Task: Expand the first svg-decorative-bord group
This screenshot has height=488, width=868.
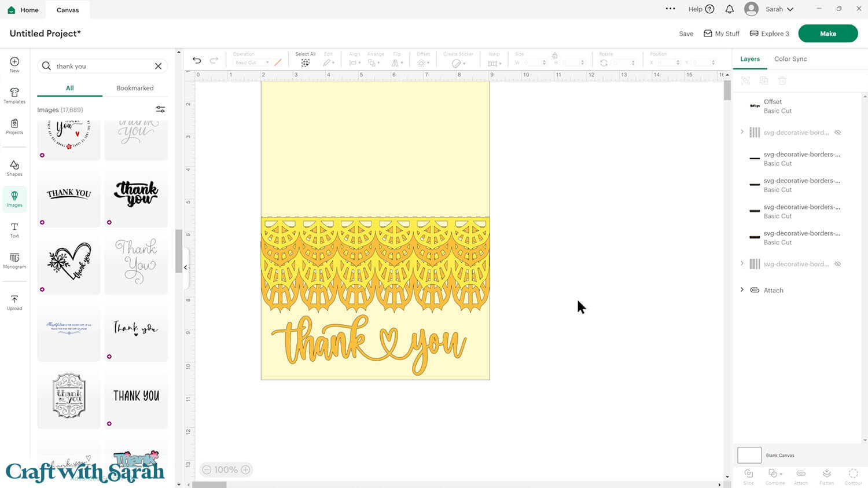Action: point(742,132)
